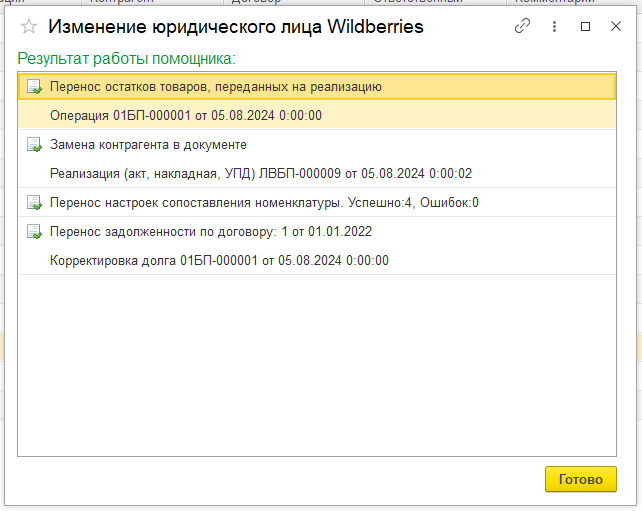Click document icon beside Перенос остатков товаров
The height and width of the screenshot is (511, 642).
click(34, 87)
